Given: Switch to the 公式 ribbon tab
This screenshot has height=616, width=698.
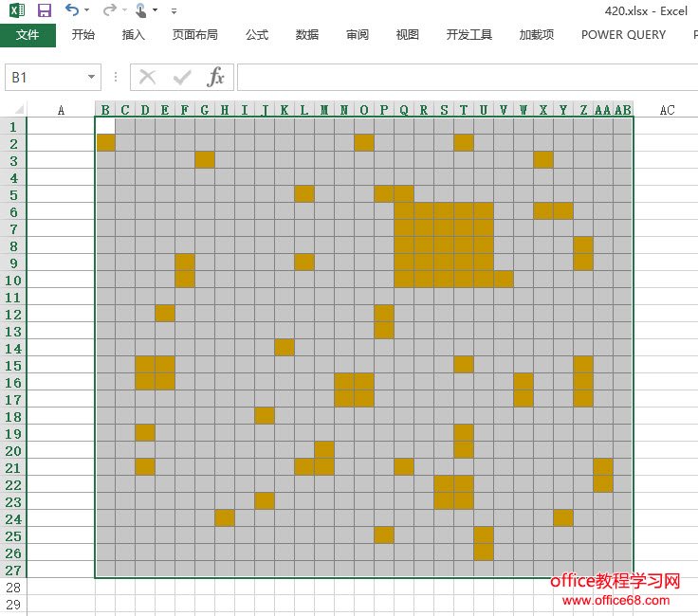Looking at the screenshot, I should tap(257, 35).
